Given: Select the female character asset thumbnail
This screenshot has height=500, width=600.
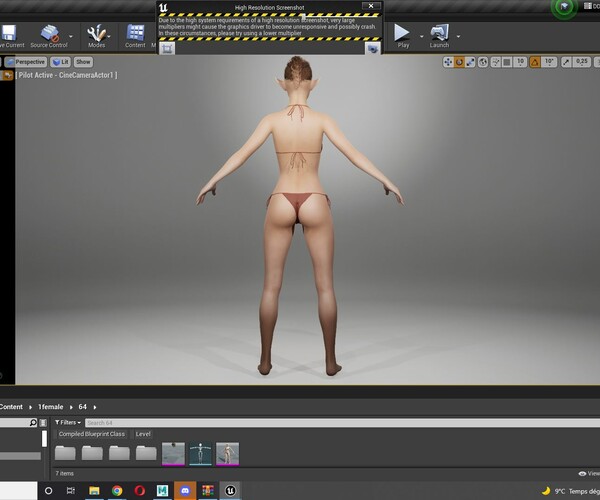Looking at the screenshot, I should click(227, 454).
